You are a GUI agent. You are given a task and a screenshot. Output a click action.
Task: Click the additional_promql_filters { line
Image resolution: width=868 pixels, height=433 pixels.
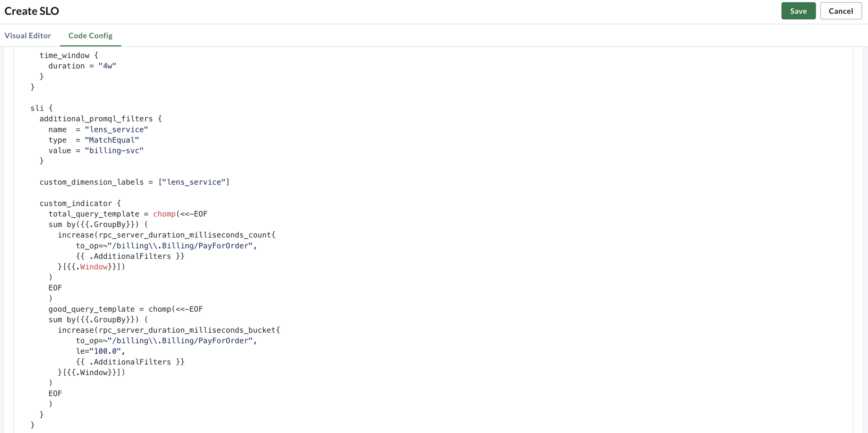click(x=101, y=119)
